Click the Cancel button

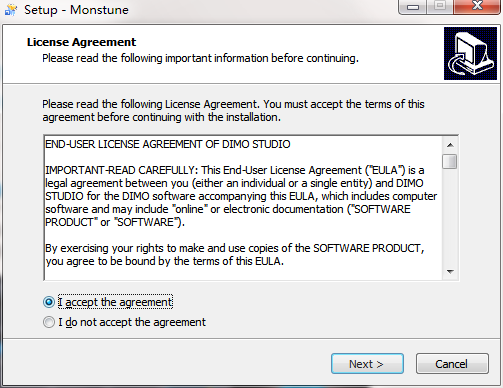tap(452, 364)
